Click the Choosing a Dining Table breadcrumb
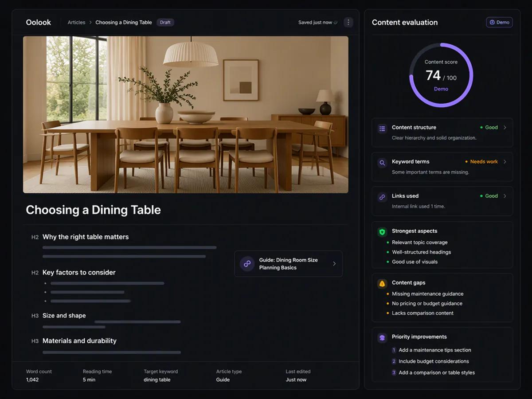 (124, 22)
